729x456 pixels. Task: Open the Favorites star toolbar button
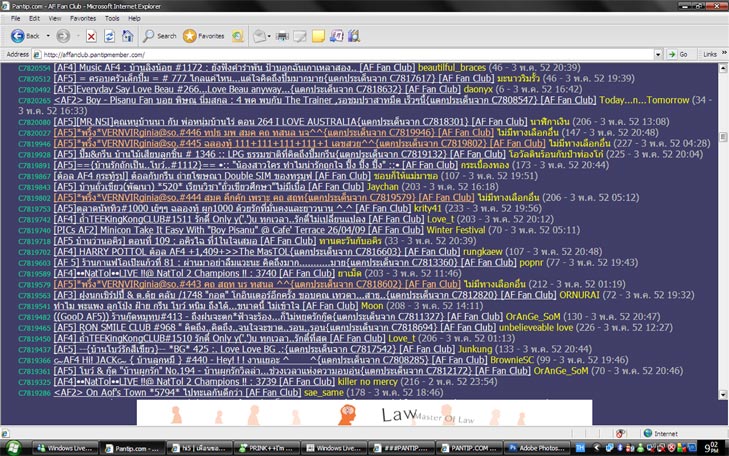204,36
